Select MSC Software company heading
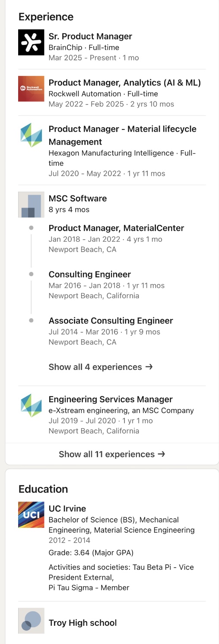 78,198
